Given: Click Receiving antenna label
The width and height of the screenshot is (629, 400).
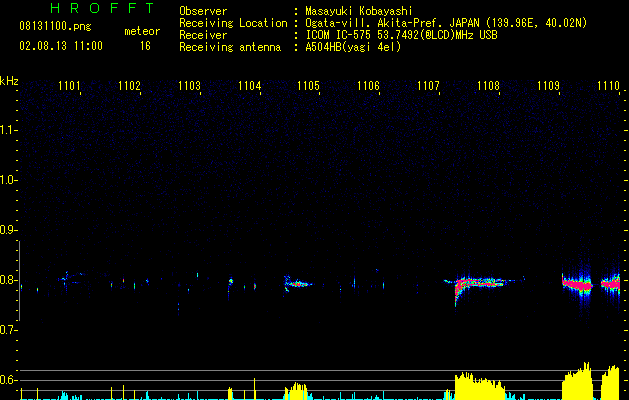Looking at the screenshot, I should point(230,47).
